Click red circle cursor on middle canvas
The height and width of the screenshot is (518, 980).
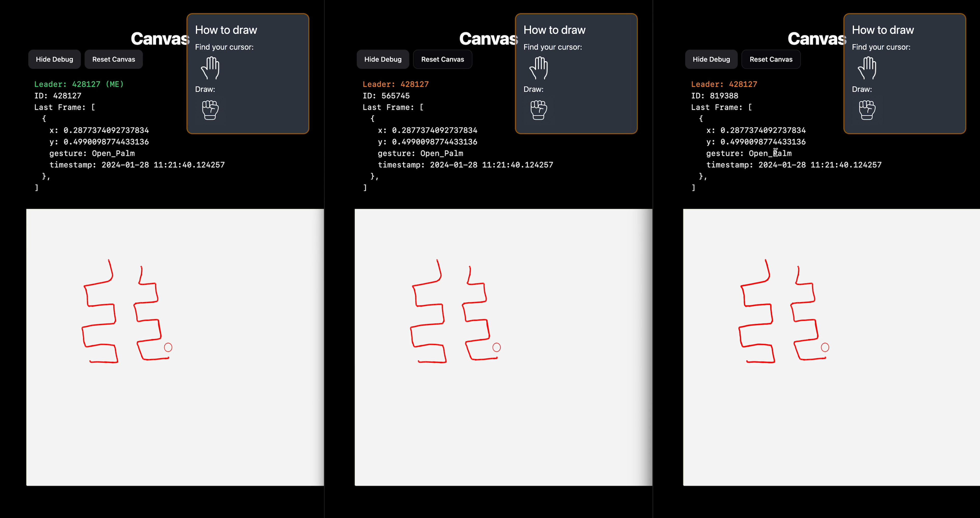coord(496,347)
